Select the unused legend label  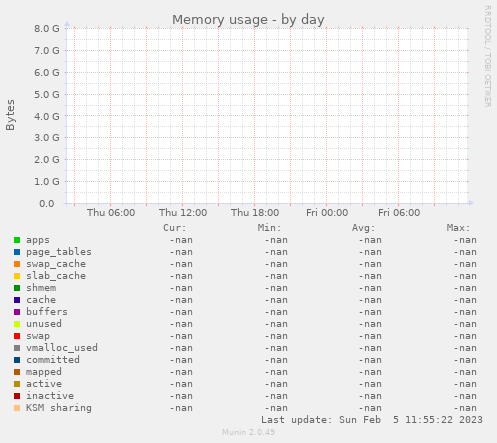point(44,324)
